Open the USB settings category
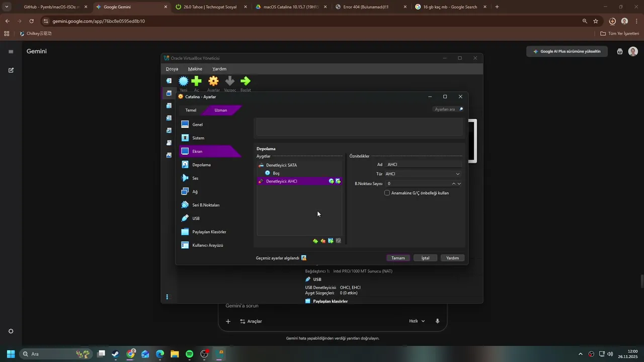Screen dimensions: 644x362 click(x=211, y=218)
